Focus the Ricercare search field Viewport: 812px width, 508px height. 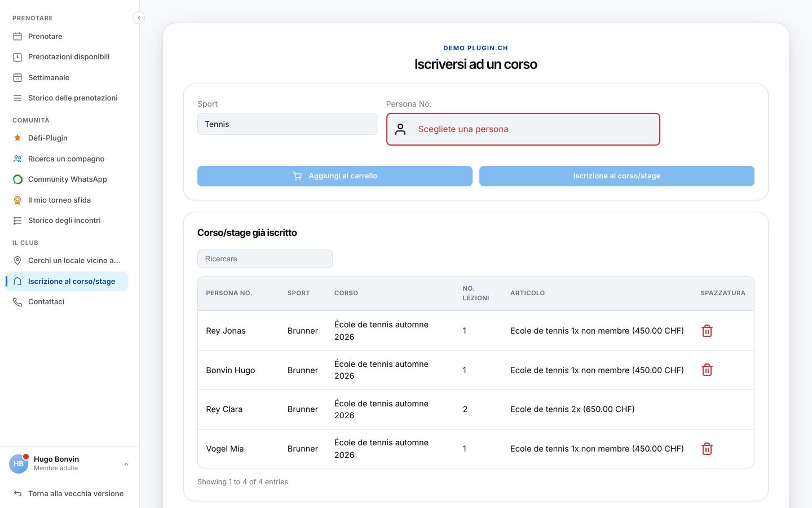pos(265,259)
